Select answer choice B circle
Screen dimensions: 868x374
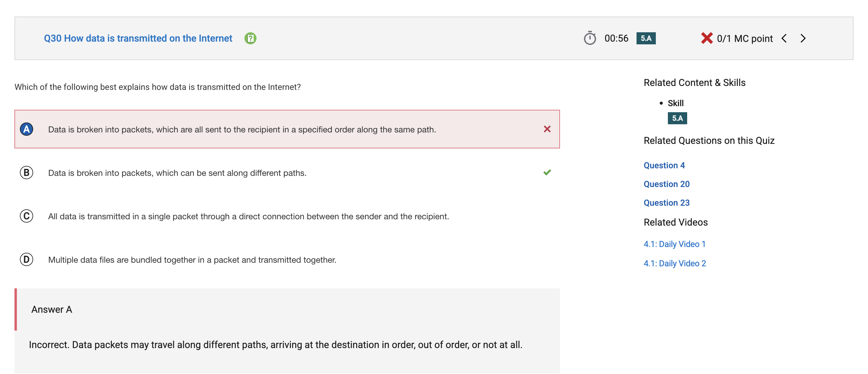[x=26, y=173]
